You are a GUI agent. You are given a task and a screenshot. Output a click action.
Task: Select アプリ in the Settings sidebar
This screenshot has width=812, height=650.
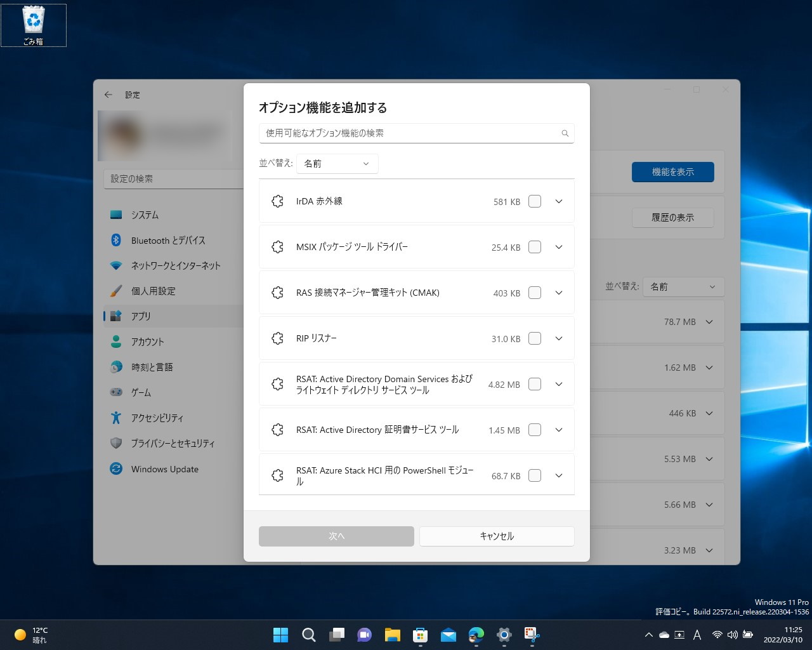[x=142, y=316]
